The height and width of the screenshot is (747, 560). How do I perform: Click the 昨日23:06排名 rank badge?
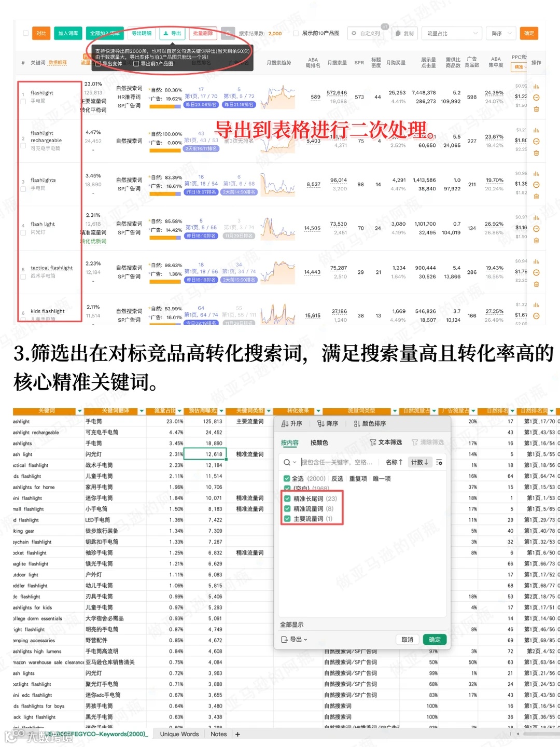tap(201, 105)
